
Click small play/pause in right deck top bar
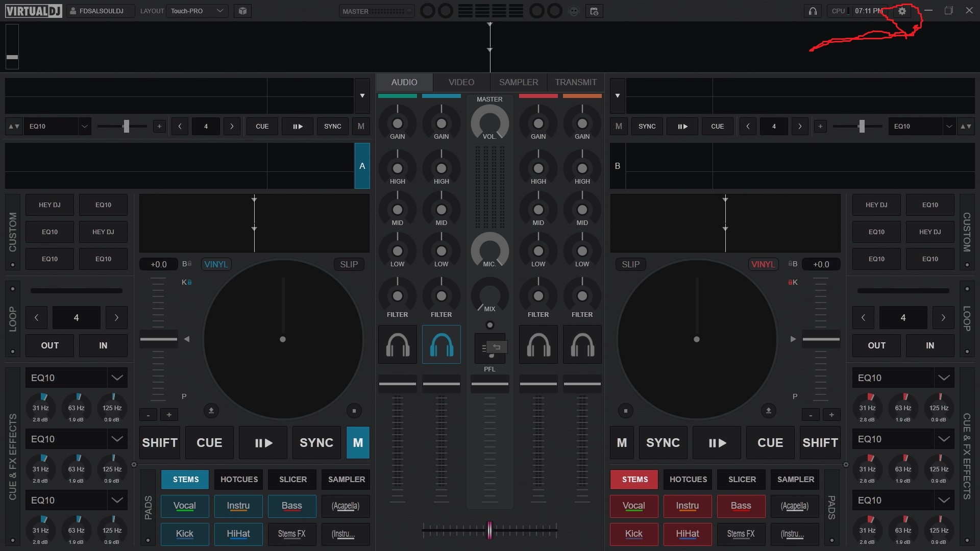click(682, 126)
